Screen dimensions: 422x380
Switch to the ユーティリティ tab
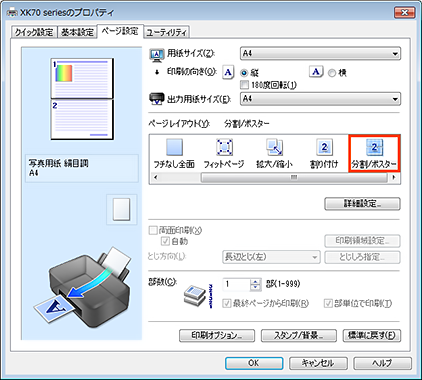[x=167, y=32]
